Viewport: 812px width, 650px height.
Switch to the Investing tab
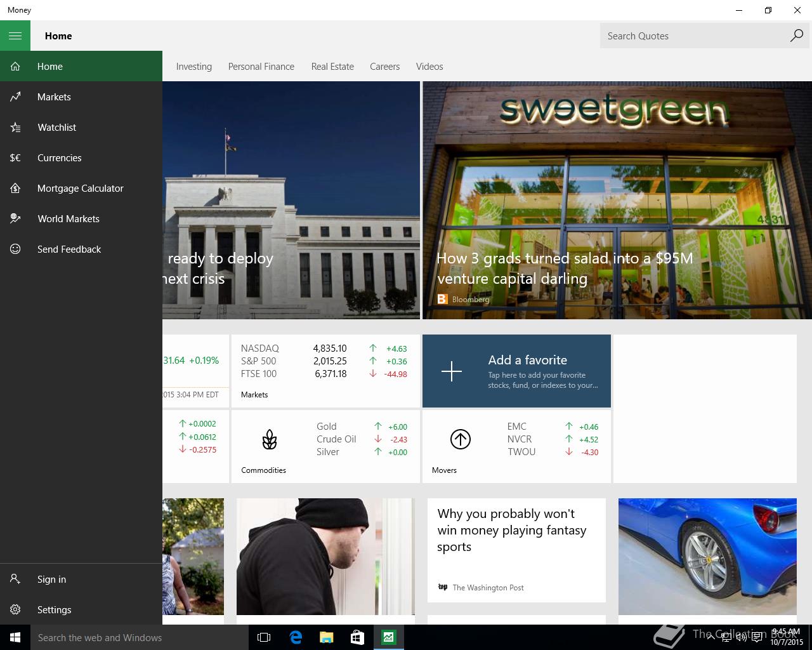tap(194, 66)
